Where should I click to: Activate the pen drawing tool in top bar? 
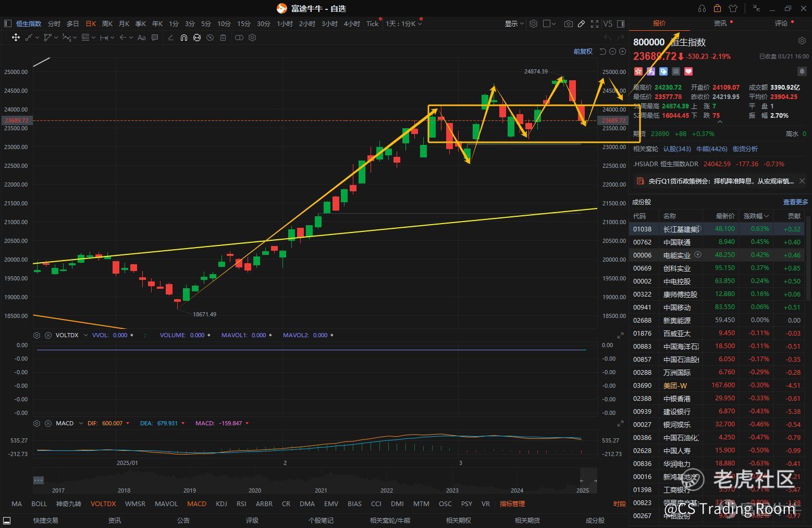click(582, 23)
